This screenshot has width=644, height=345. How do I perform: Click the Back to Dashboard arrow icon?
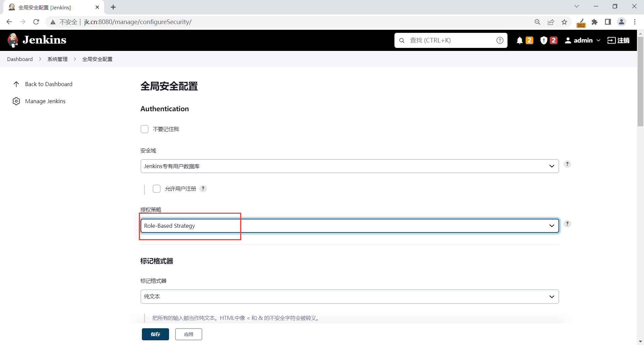tap(16, 84)
